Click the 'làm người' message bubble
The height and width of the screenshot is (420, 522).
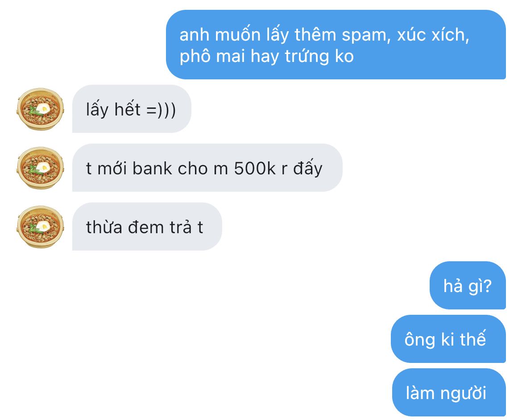click(x=449, y=393)
